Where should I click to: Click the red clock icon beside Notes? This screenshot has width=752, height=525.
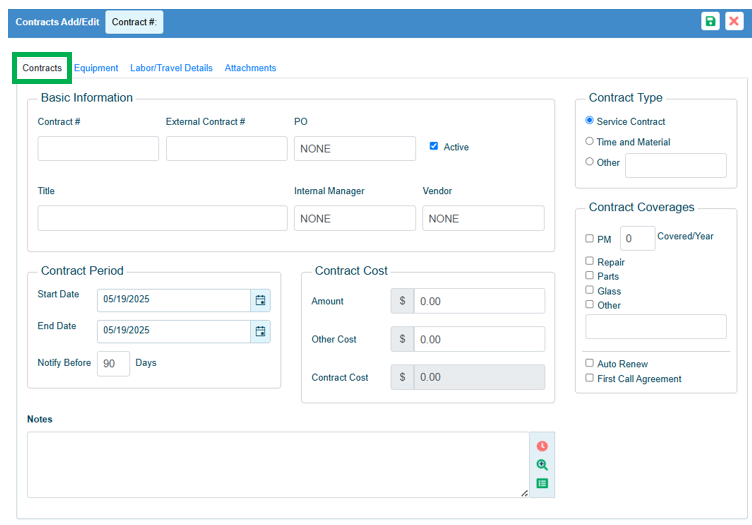(x=542, y=446)
